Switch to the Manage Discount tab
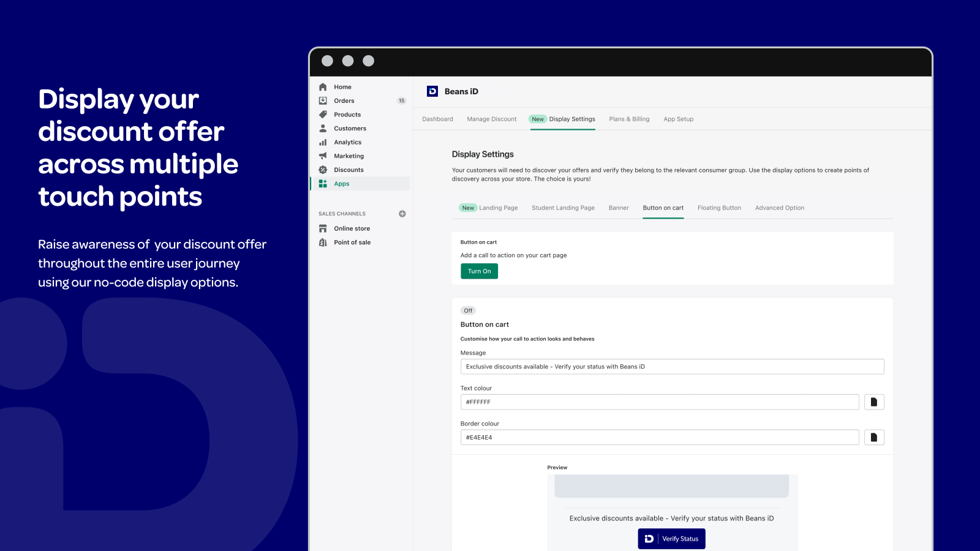 pos(491,119)
